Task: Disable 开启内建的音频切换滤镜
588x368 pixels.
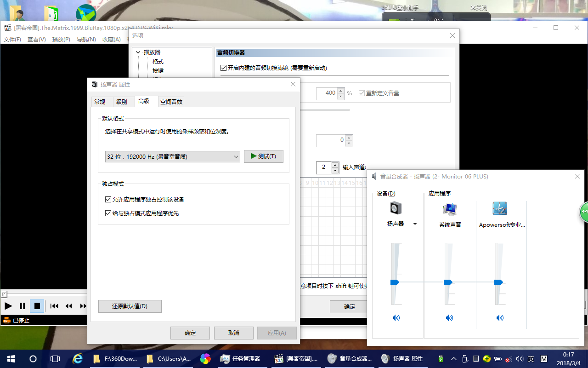Action: tap(223, 68)
